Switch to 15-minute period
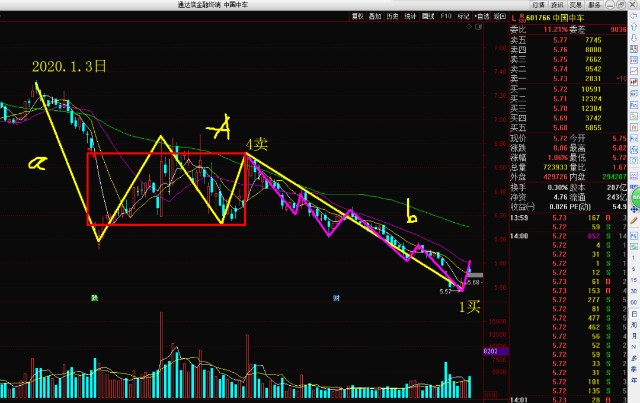Image resolution: width=640 pixels, height=403 pixels. coord(634,280)
